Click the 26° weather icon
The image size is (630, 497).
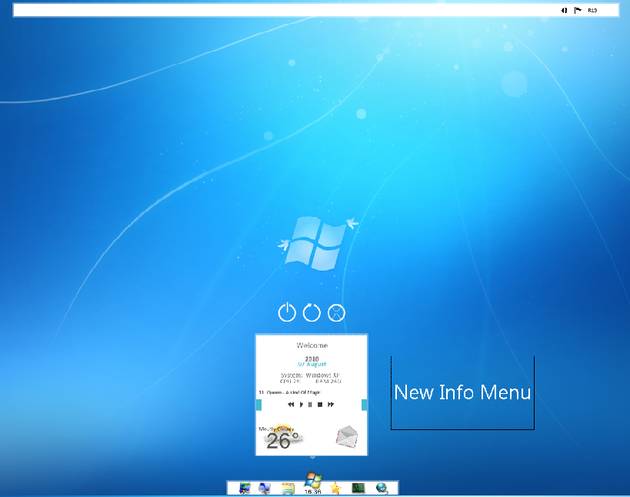coord(282,438)
